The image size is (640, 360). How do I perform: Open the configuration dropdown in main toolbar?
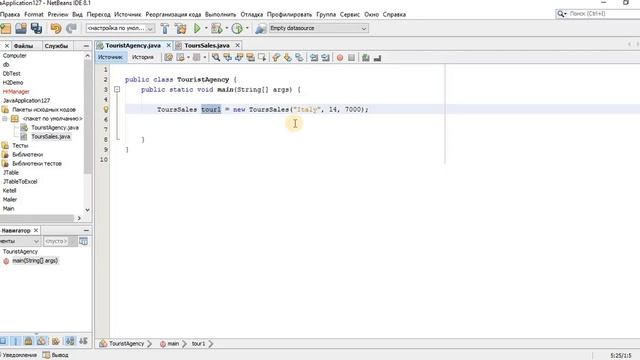(x=150, y=28)
